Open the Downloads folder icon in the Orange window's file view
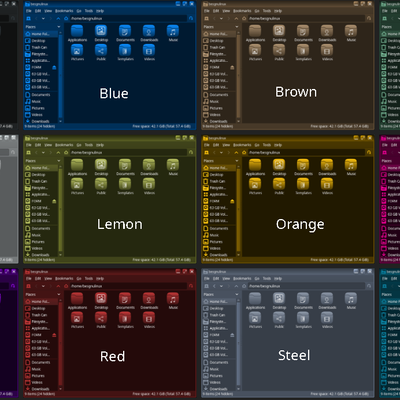 pos(327,165)
